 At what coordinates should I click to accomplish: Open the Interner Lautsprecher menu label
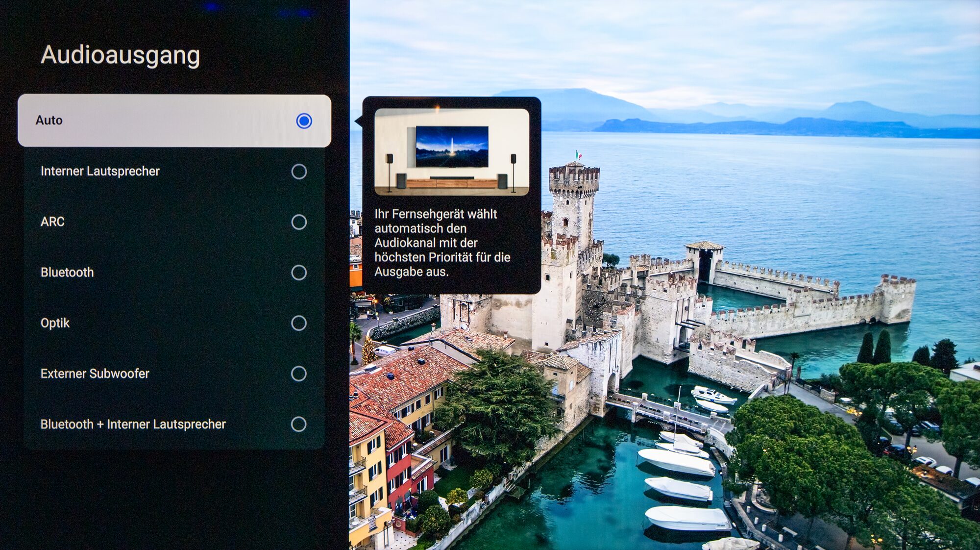[x=100, y=171]
